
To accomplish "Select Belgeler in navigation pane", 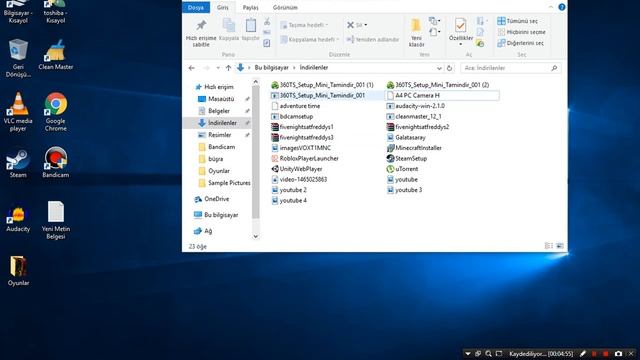I will [x=219, y=111].
